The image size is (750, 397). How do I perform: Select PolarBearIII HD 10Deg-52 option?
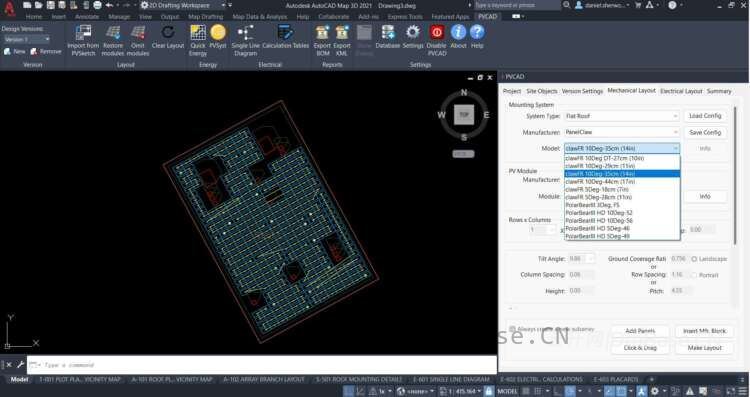point(622,213)
